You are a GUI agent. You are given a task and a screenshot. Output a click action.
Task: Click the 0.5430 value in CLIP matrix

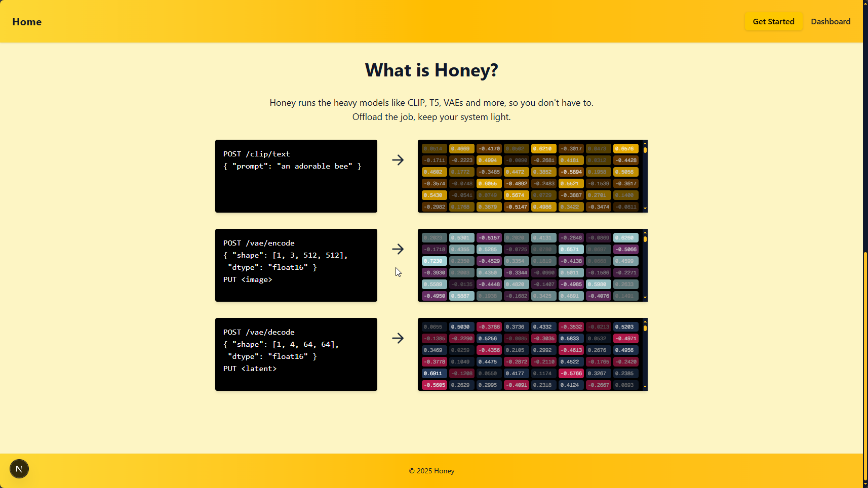tap(435, 195)
